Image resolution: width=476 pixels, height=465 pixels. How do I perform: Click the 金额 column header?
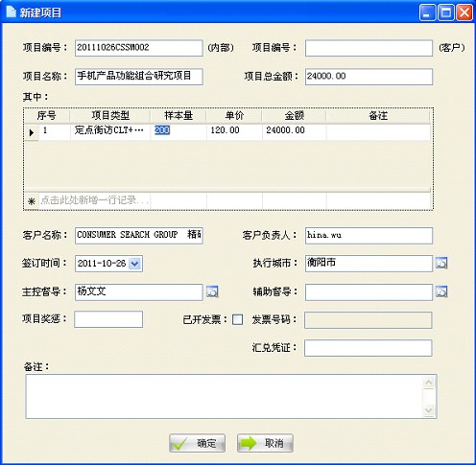click(294, 115)
